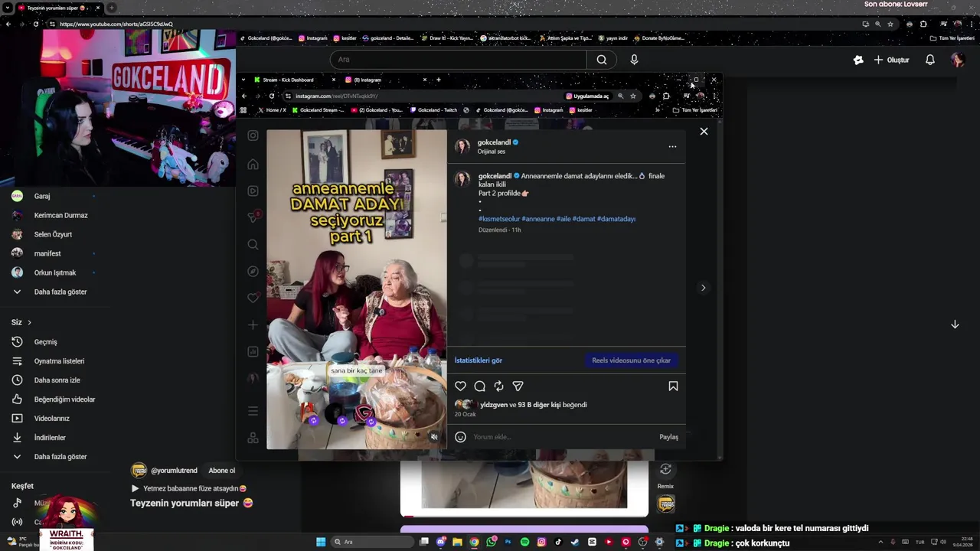
Task: Open YouTube notifications bell
Action: tap(929, 60)
